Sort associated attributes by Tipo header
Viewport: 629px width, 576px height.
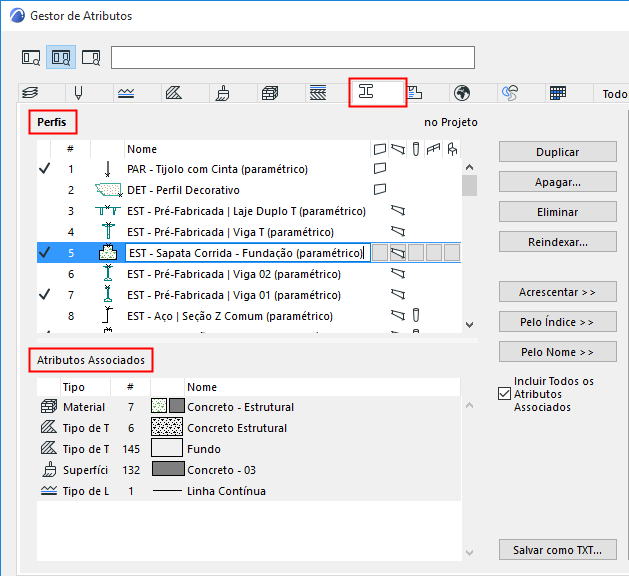(x=85, y=387)
